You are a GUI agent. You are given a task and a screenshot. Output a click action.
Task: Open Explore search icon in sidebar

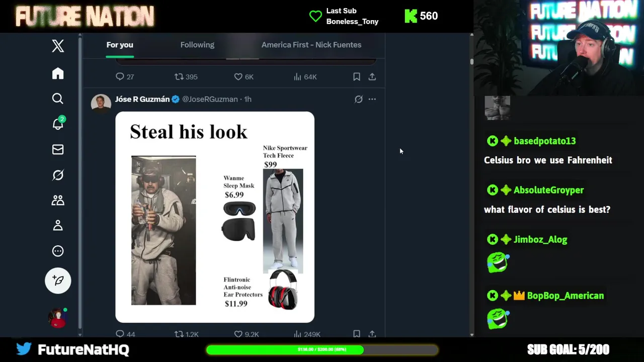[58, 99]
